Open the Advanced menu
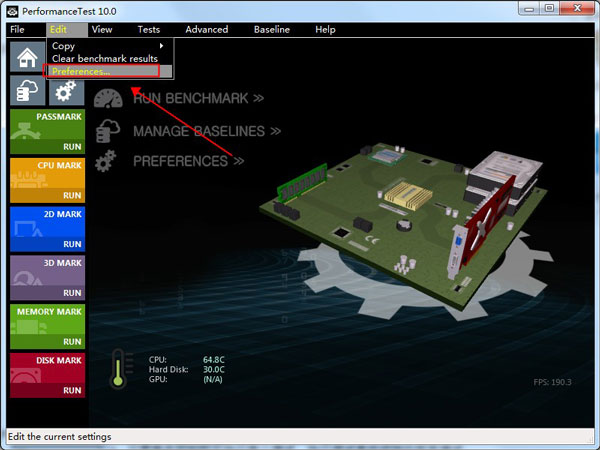The height and width of the screenshot is (450, 600). (206, 29)
